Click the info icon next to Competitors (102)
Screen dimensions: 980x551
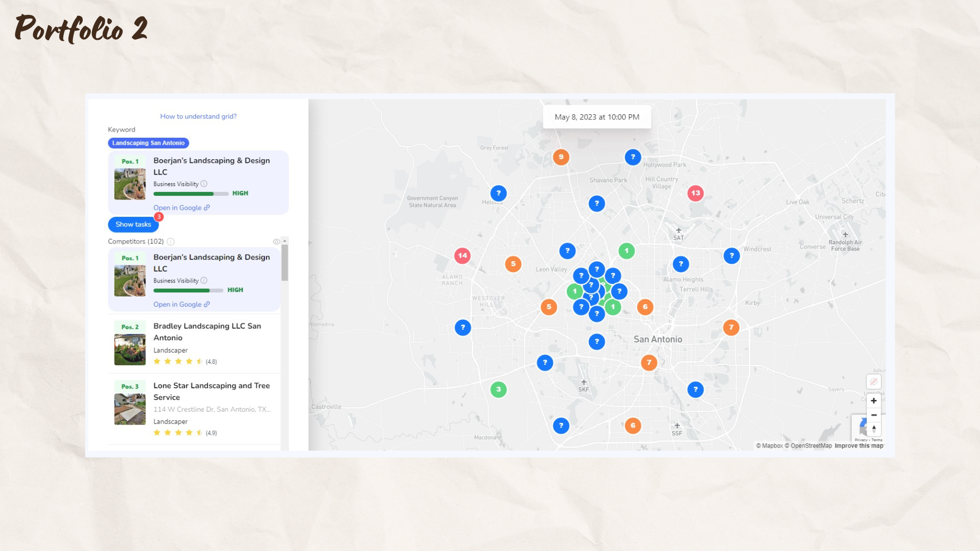170,241
